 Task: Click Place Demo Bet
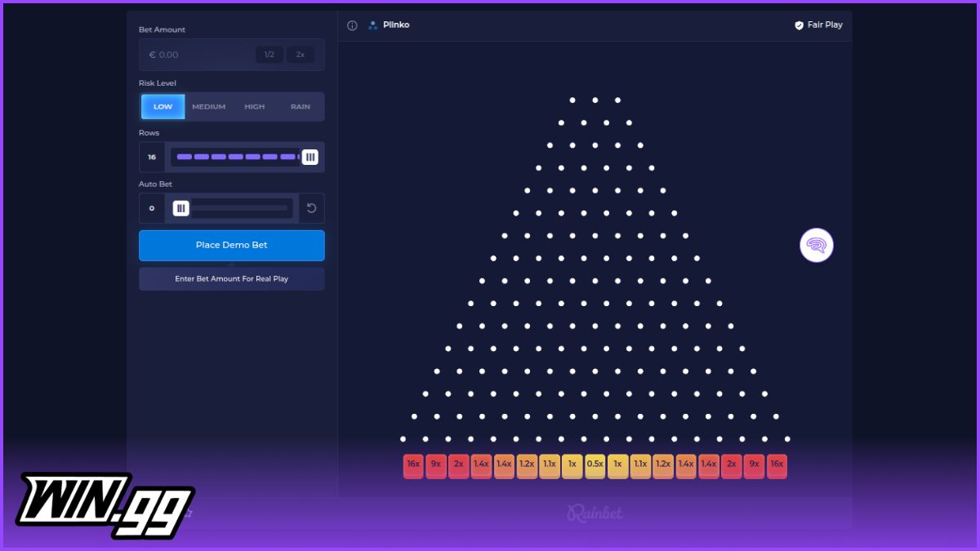coord(232,245)
